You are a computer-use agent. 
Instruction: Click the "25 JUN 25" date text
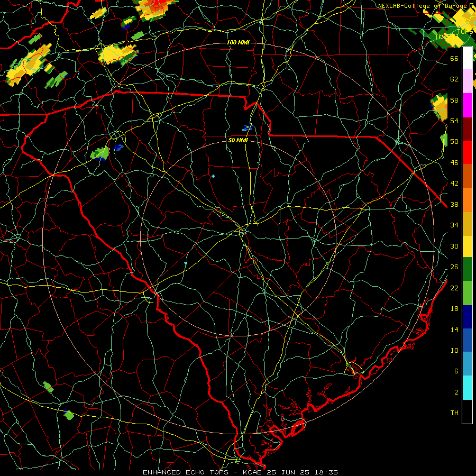(x=288, y=472)
